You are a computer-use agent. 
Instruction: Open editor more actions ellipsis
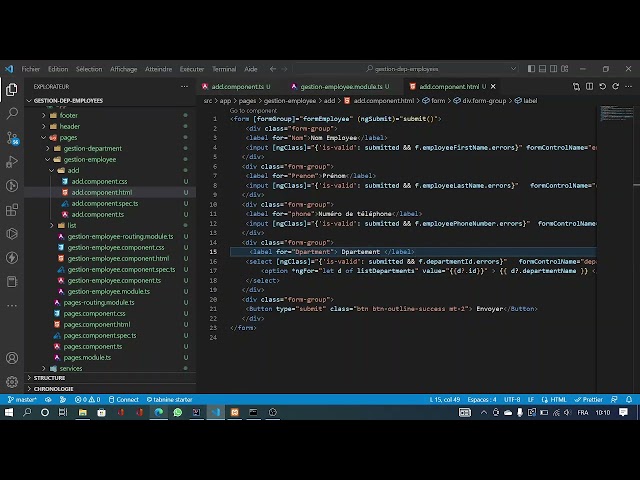pos(629,87)
